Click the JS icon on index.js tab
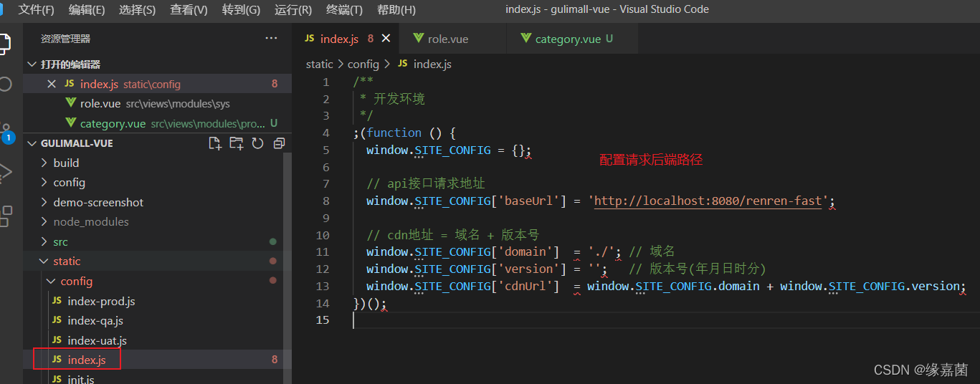This screenshot has width=980, height=384. click(x=310, y=39)
